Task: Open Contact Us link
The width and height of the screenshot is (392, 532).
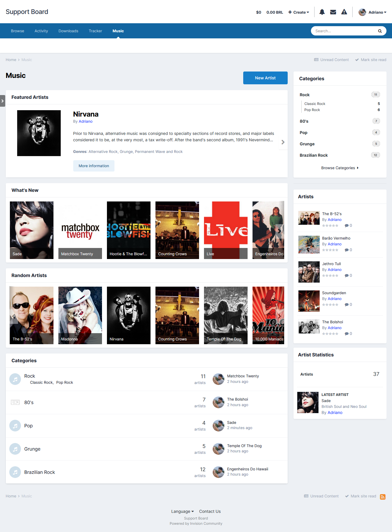Action: click(210, 511)
